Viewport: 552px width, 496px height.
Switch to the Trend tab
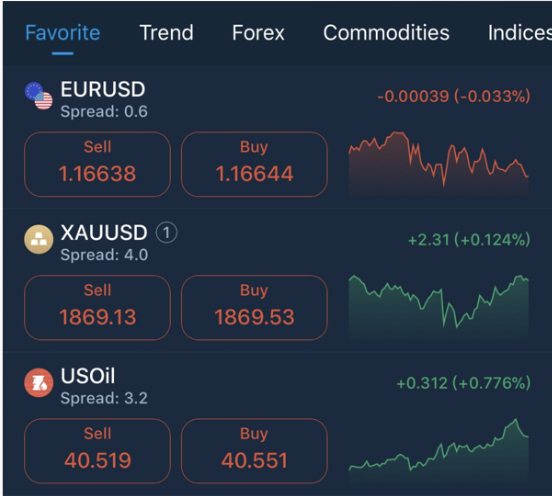[167, 33]
